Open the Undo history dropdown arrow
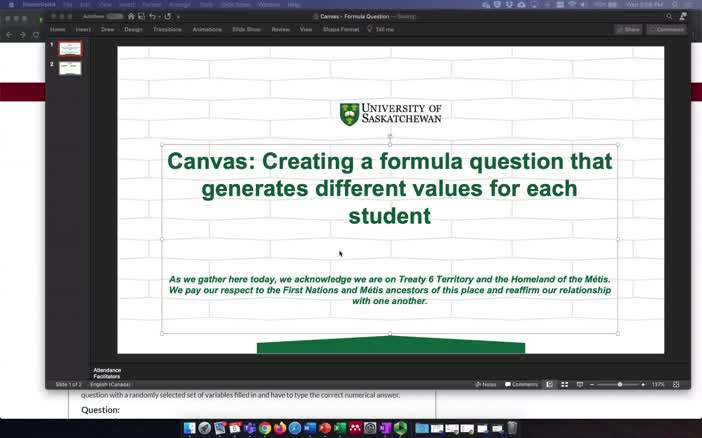 (159, 17)
